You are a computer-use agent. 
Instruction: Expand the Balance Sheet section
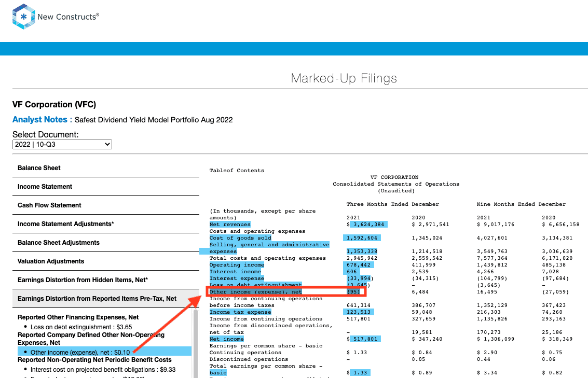(106, 168)
